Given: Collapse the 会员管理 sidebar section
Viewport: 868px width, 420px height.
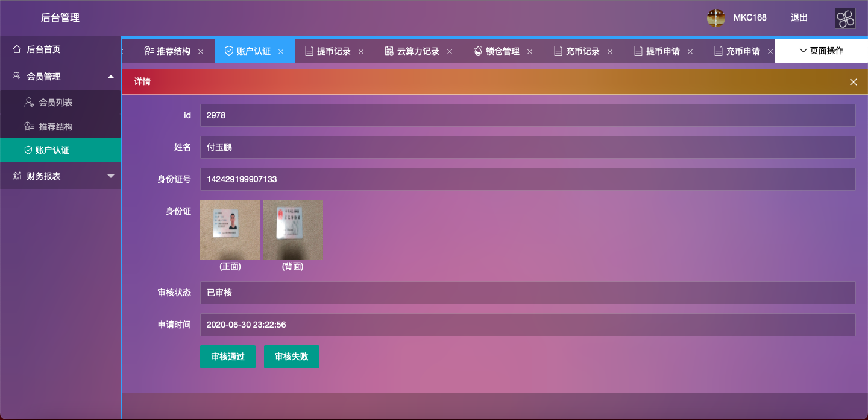Looking at the screenshot, I should pos(60,77).
